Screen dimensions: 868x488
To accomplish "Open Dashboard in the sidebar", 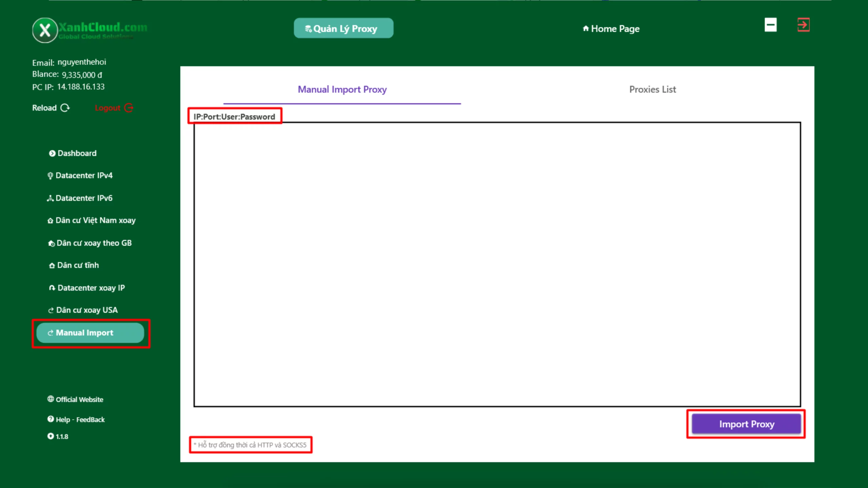I will 77,153.
